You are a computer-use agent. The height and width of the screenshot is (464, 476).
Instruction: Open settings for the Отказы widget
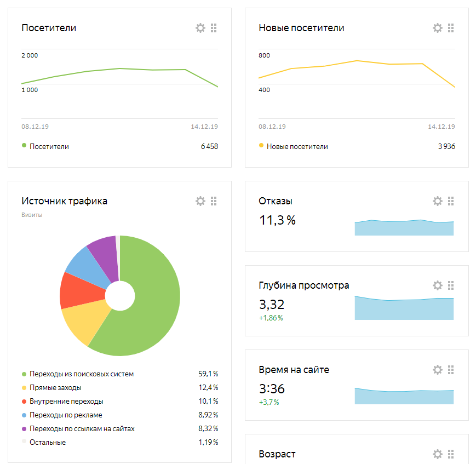438,201
